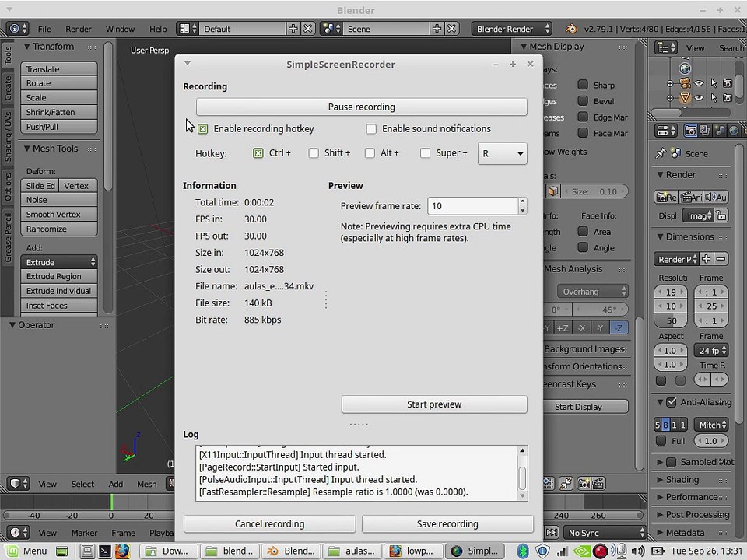Select the orange mesh triangle icon in Outliner
The width and height of the screenshot is (747, 560).
(x=685, y=98)
